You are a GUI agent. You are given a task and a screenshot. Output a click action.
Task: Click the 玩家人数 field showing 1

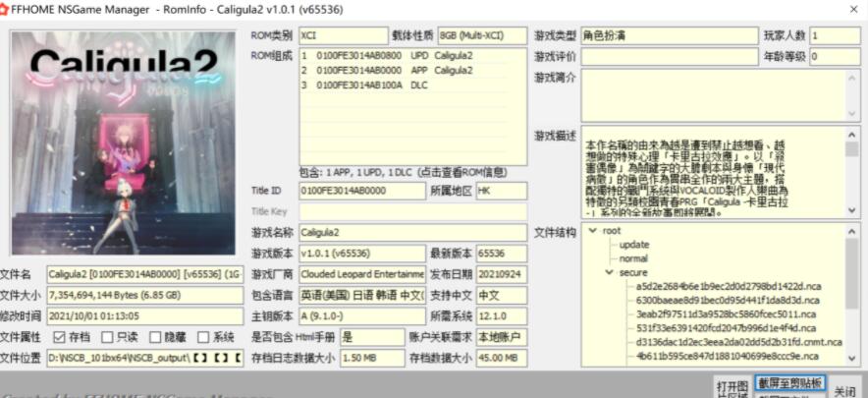point(835,35)
